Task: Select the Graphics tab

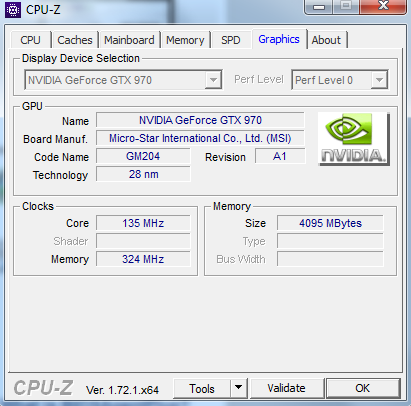Action: point(279,39)
